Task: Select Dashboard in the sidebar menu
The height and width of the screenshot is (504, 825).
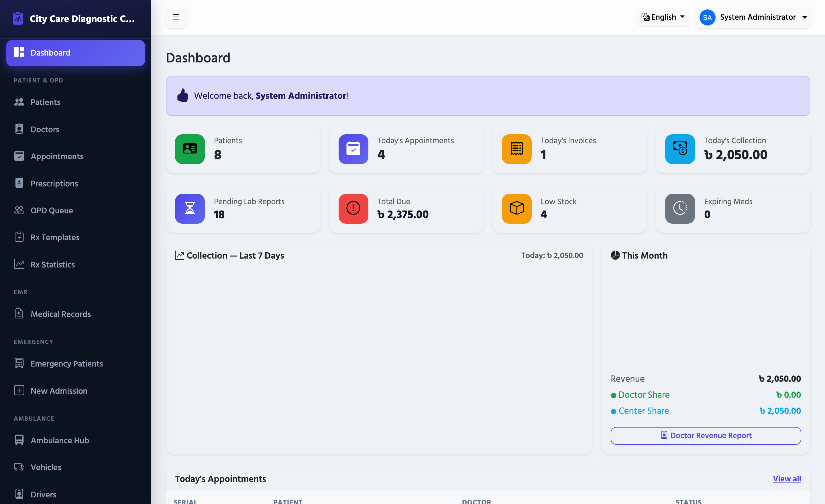Action: (x=76, y=53)
